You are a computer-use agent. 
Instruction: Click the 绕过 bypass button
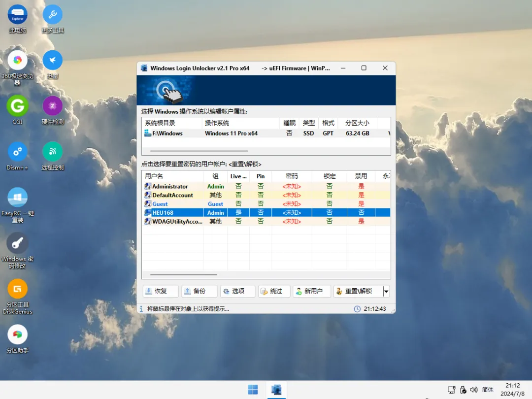(274, 291)
